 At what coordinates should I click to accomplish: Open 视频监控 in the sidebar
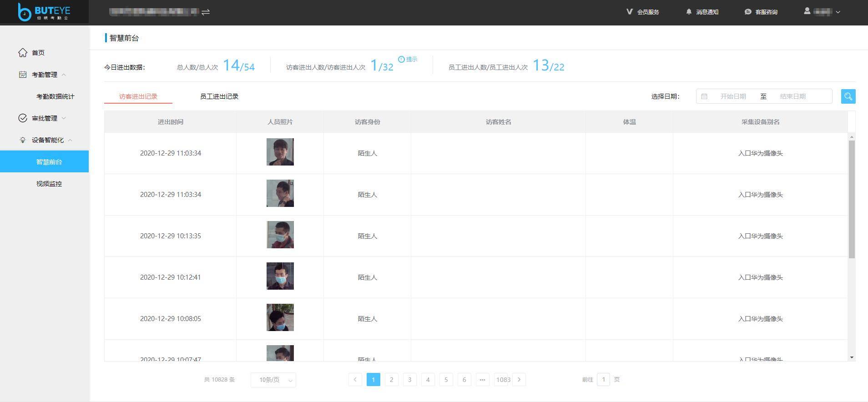point(49,184)
